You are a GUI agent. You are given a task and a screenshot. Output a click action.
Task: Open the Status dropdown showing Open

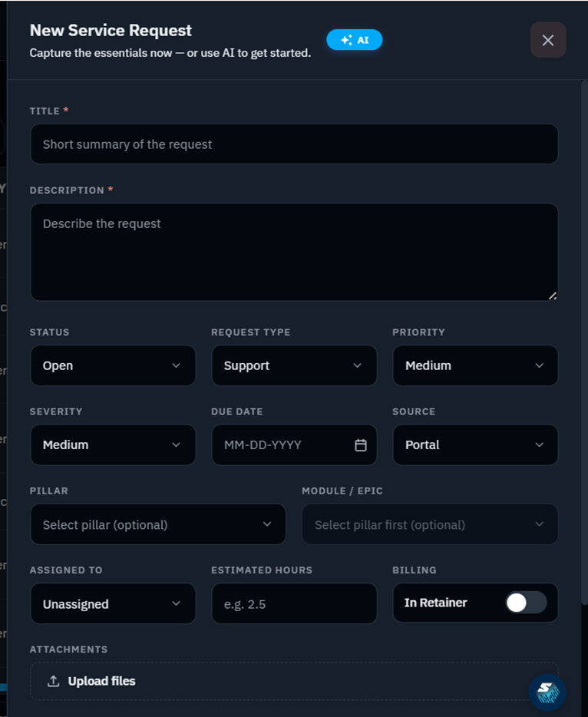pos(113,365)
